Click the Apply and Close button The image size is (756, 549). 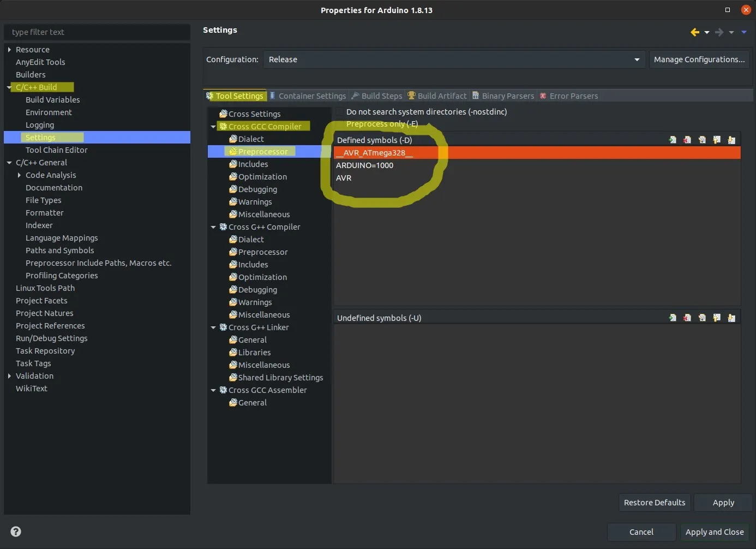pyautogui.click(x=715, y=532)
